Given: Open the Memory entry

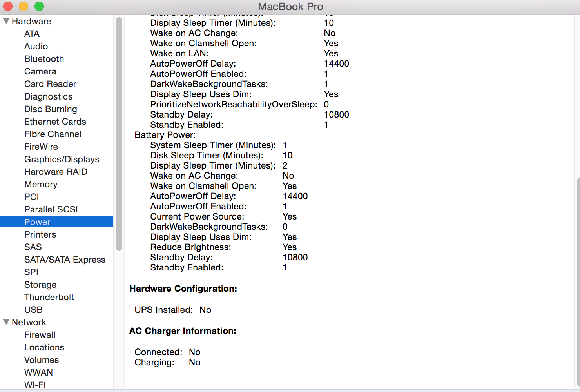Looking at the screenshot, I should [41, 184].
